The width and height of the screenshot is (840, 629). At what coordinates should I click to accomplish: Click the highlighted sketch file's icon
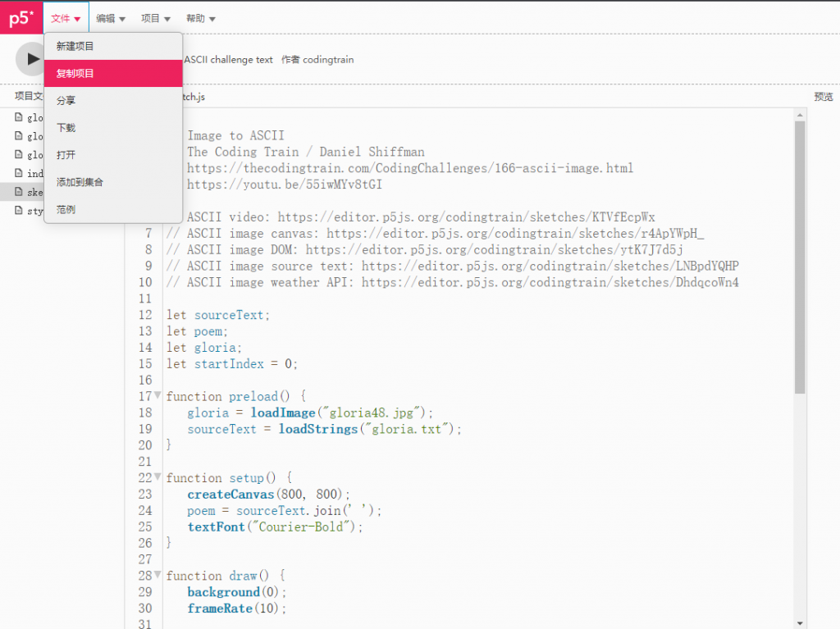[19, 192]
